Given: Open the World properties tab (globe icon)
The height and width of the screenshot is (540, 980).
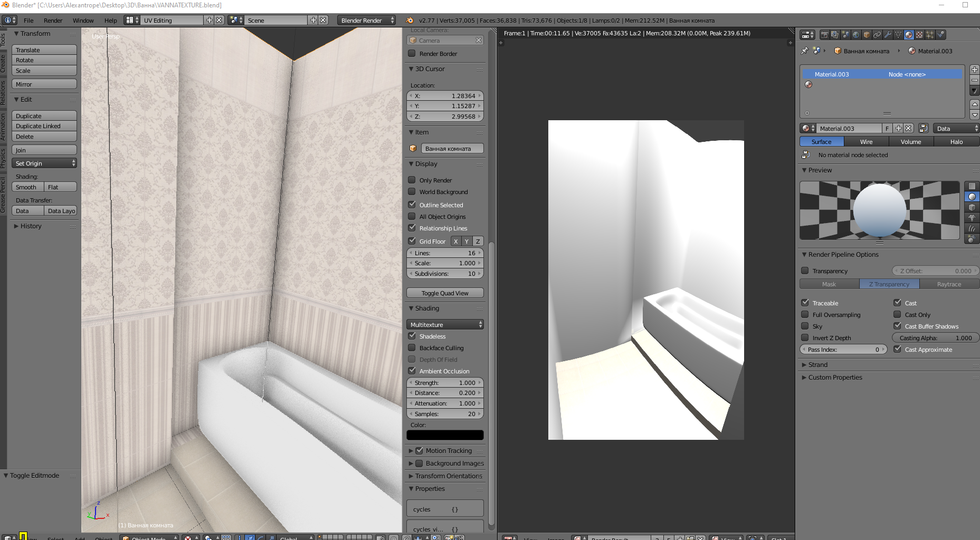Looking at the screenshot, I should point(856,35).
